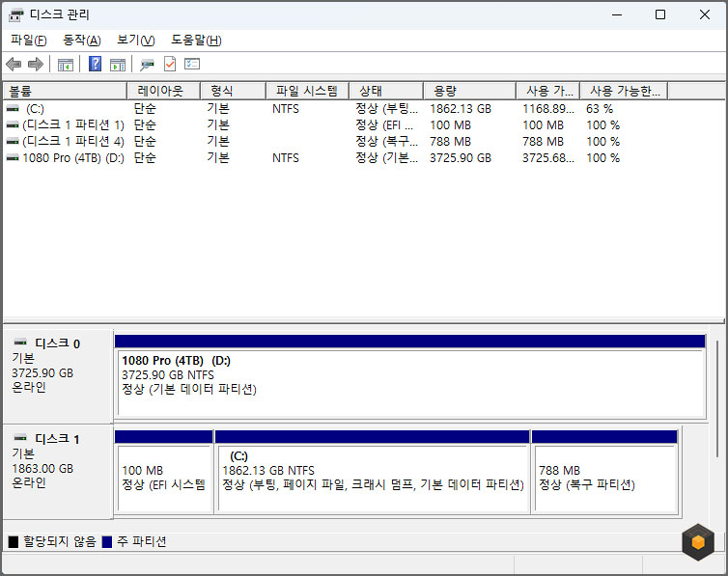
Task: Toggle the show/hide action pane icon
Action: (118, 65)
